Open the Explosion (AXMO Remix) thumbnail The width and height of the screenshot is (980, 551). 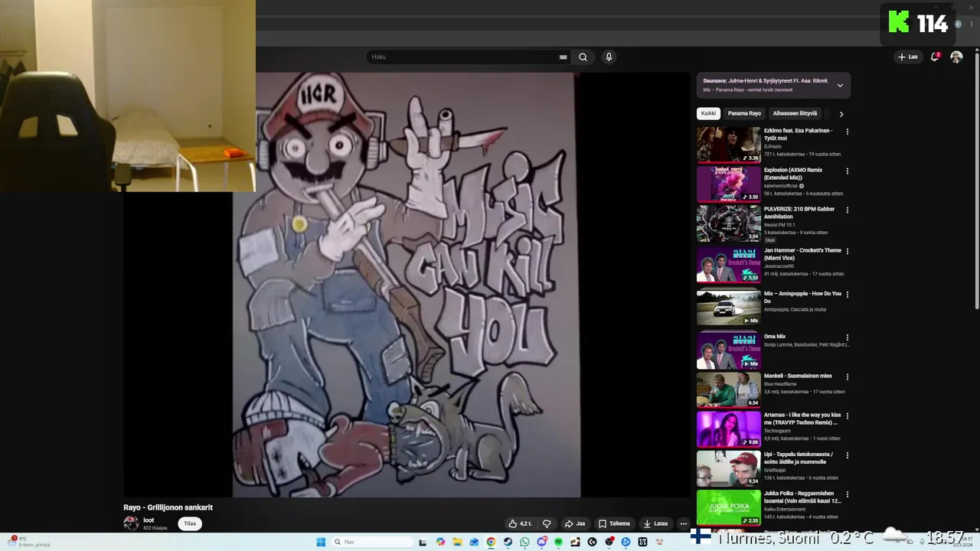[x=729, y=184]
